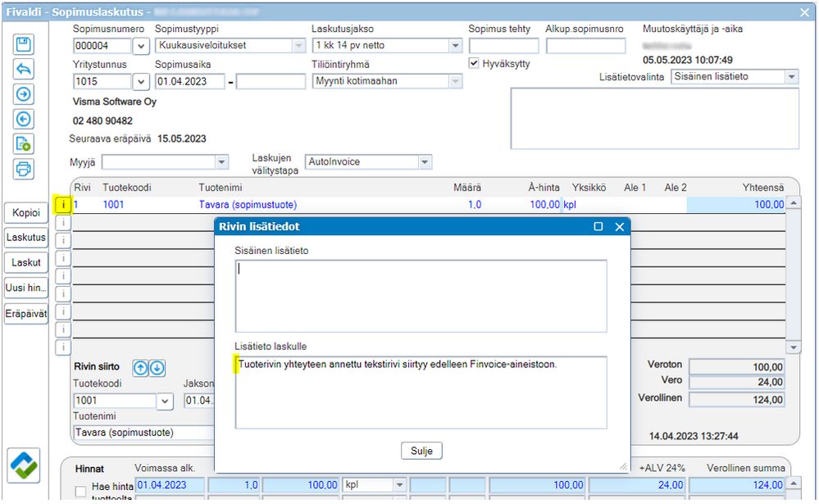Click the Sopimusnumero field 000004
This screenshot has height=504, width=819.
(102, 46)
